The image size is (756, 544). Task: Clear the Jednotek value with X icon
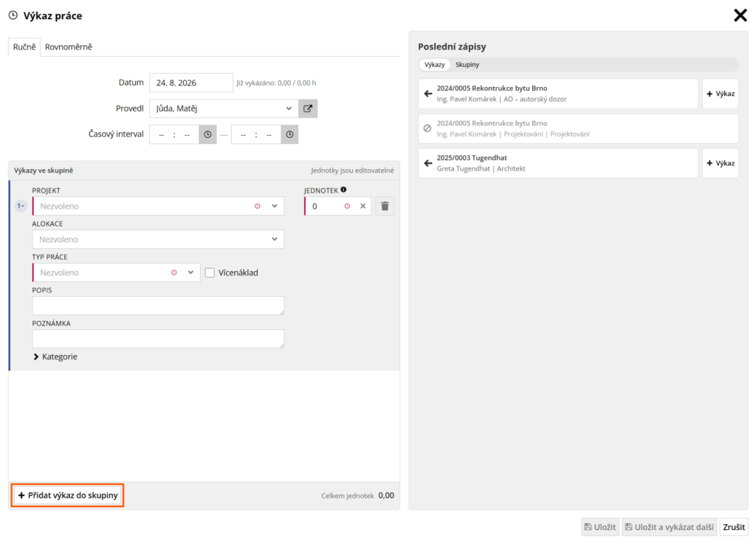point(363,206)
